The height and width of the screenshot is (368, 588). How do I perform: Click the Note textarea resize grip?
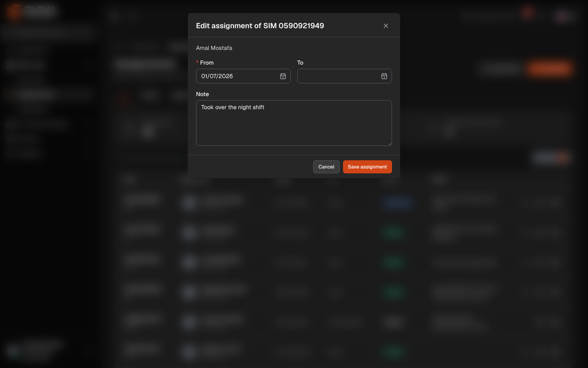(390, 144)
